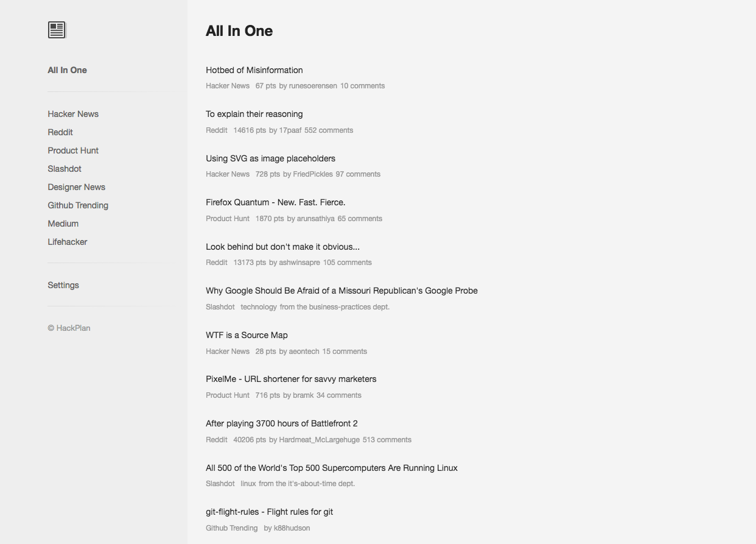
Task: Select Product Hunt from sidebar
Action: pos(73,150)
